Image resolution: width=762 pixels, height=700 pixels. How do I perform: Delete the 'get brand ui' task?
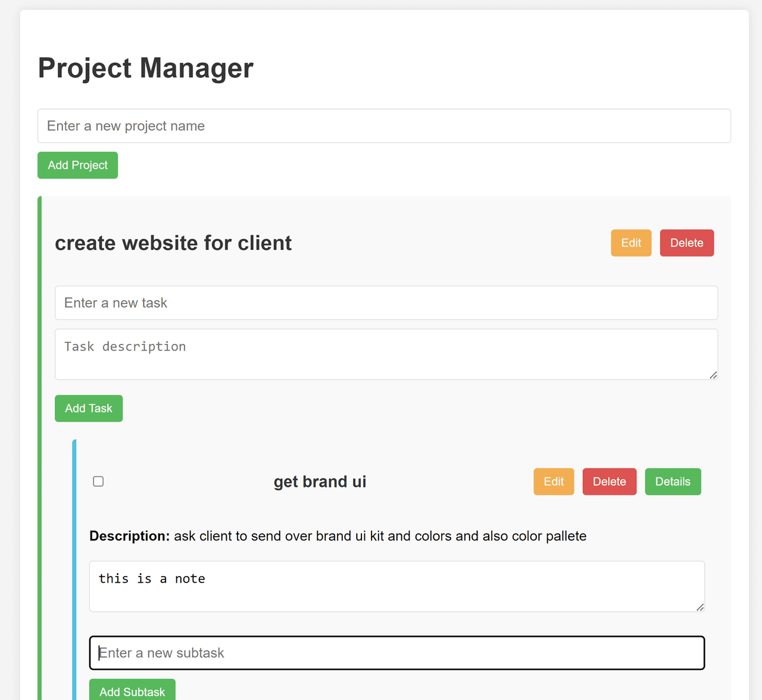[609, 482]
